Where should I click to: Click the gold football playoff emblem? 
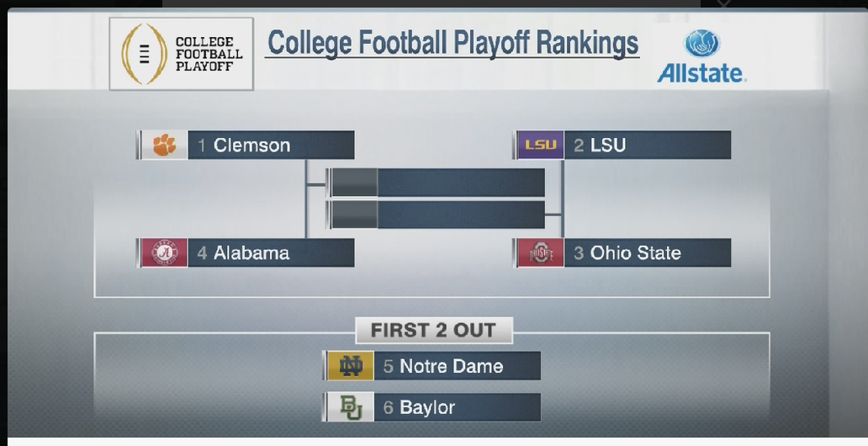143,54
